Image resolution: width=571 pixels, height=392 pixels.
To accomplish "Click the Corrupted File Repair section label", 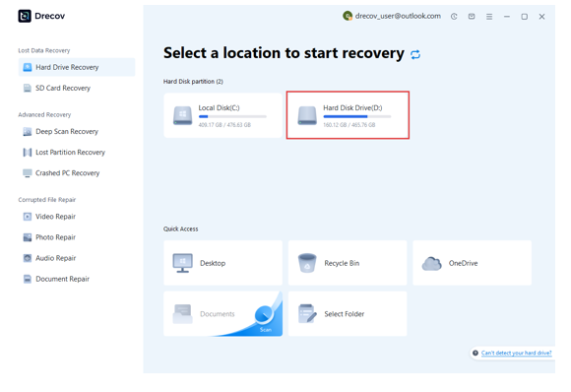I will (47, 200).
